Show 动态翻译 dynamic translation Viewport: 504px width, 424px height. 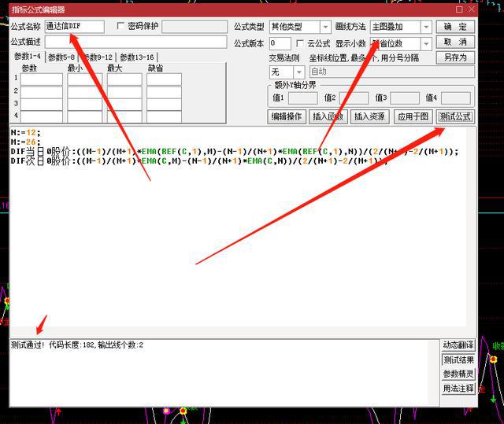point(458,345)
